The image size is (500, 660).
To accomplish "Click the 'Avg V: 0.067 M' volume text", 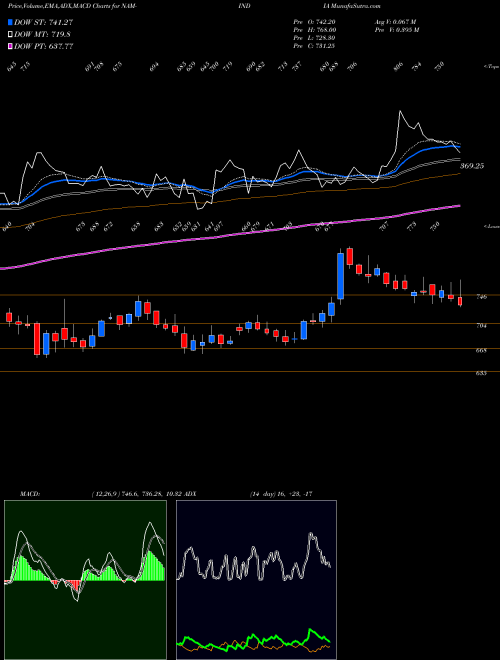I will (395, 22).
